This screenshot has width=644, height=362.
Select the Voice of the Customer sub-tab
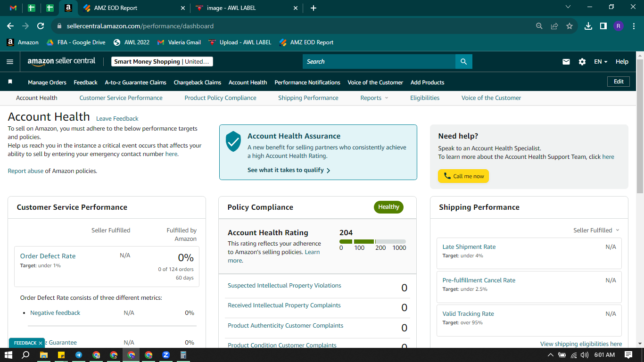(491, 98)
